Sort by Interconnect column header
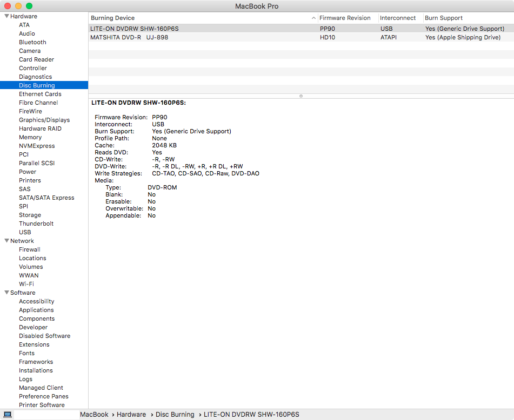Image resolution: width=514 pixels, height=420 pixels. [x=398, y=18]
